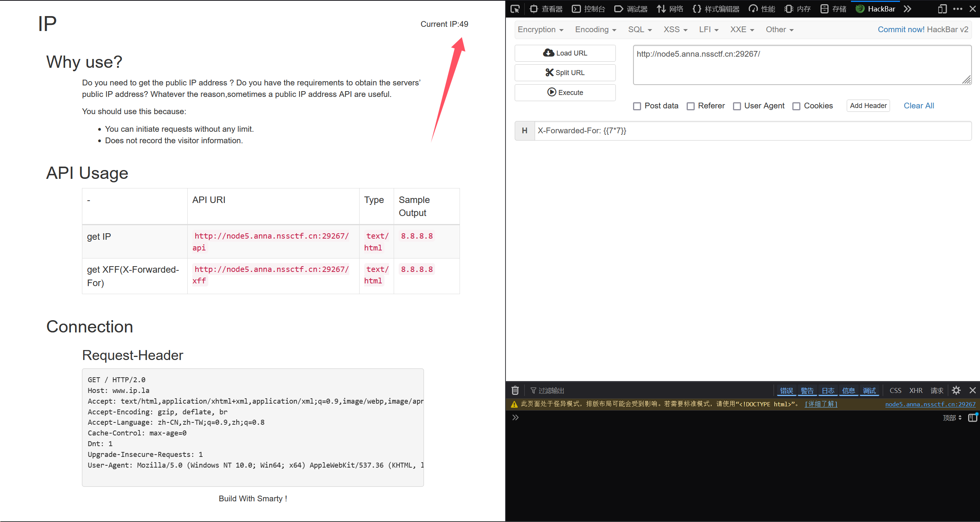Click the element picker icon in devtools
Image resolution: width=980 pixels, height=522 pixels.
515,9
